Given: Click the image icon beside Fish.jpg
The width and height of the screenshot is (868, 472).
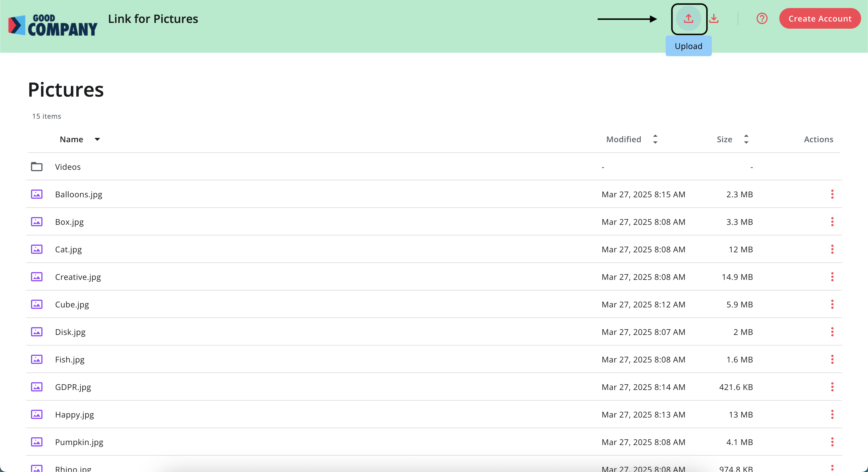Looking at the screenshot, I should coord(37,359).
